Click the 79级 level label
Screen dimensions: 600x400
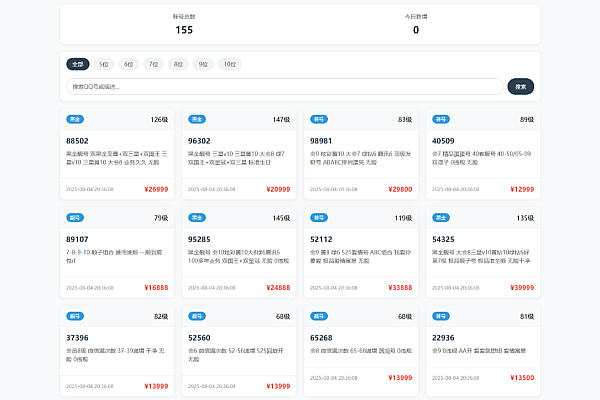pos(161,218)
